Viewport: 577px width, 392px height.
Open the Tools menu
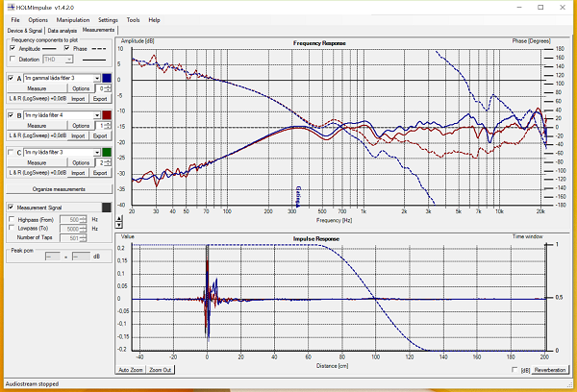pyautogui.click(x=133, y=20)
